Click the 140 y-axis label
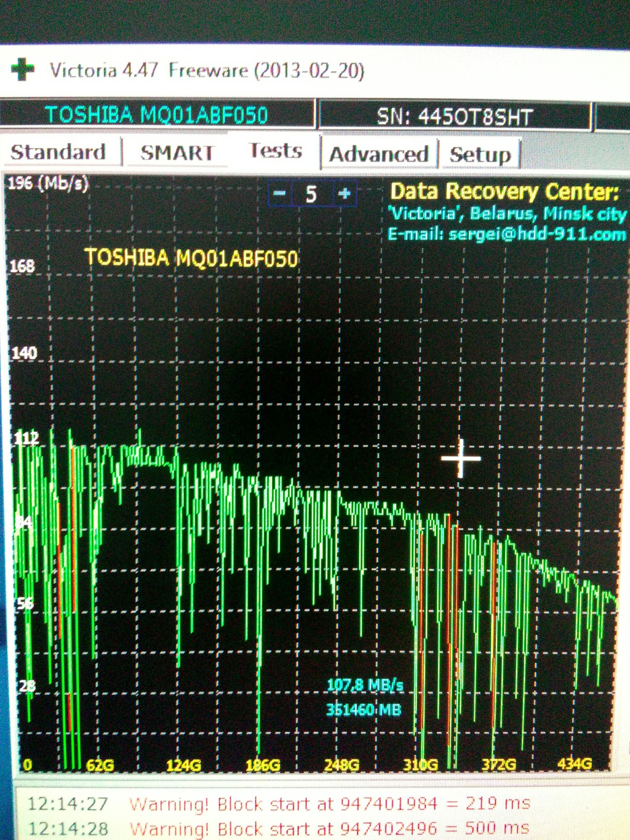The height and width of the screenshot is (840, 630). (x=24, y=353)
